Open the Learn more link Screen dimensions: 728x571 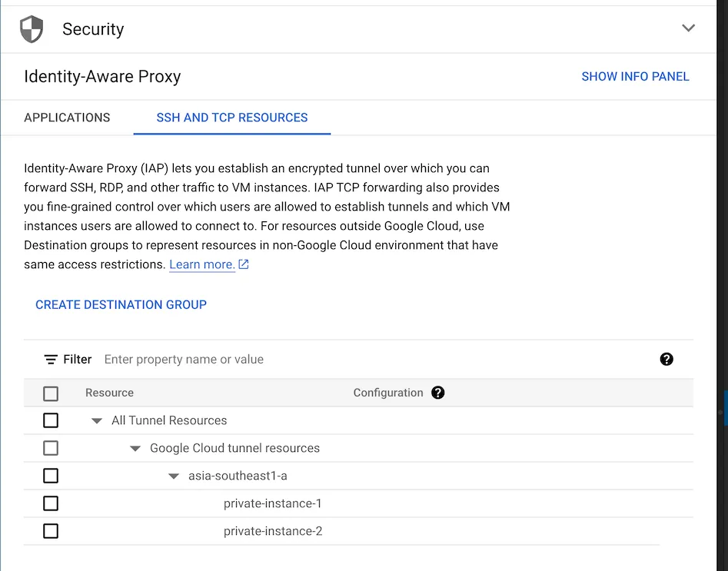point(201,264)
